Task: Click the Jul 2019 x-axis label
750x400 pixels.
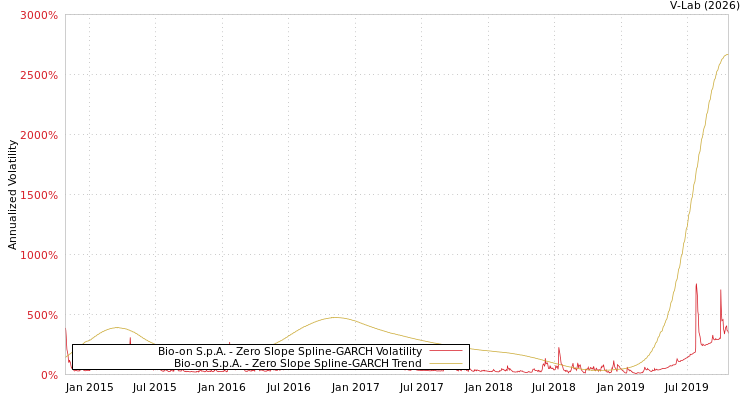Action: click(687, 387)
